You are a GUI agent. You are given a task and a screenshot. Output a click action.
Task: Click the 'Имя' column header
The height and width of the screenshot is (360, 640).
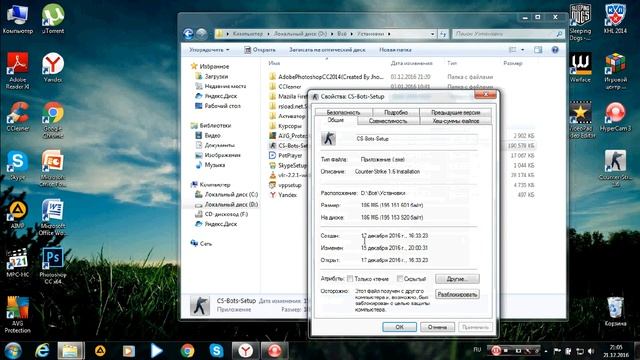click(274, 63)
